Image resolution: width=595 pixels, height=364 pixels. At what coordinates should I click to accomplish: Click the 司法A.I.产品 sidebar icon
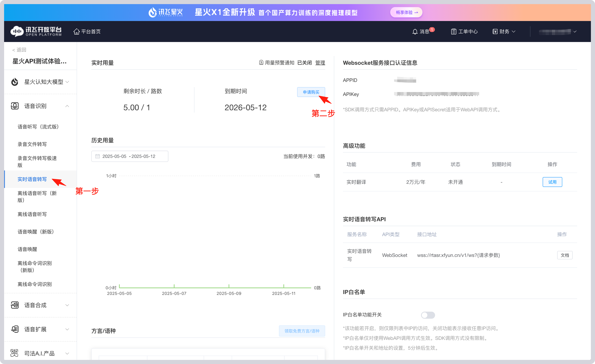pos(15,353)
